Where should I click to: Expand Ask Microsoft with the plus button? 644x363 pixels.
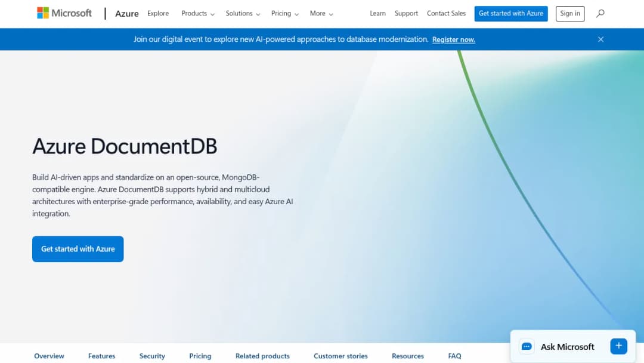point(618,346)
